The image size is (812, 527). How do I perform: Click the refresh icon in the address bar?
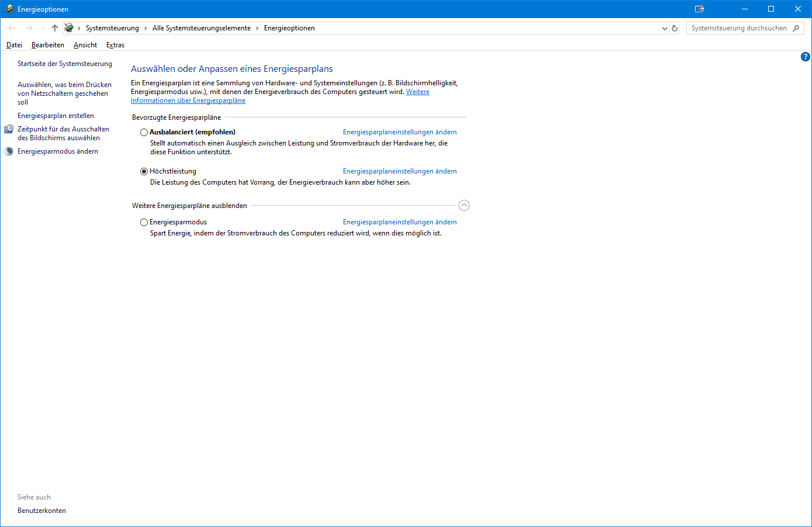(675, 27)
